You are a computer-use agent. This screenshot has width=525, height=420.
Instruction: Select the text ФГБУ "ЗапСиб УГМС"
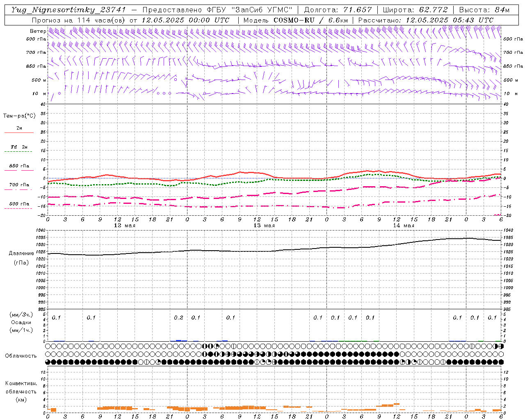[x=251, y=10]
